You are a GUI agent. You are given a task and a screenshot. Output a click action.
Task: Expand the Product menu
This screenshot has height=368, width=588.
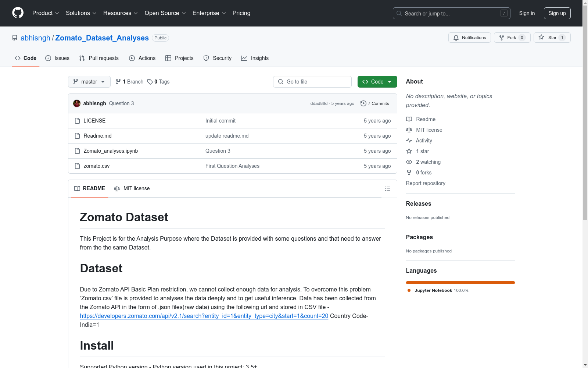(46, 13)
